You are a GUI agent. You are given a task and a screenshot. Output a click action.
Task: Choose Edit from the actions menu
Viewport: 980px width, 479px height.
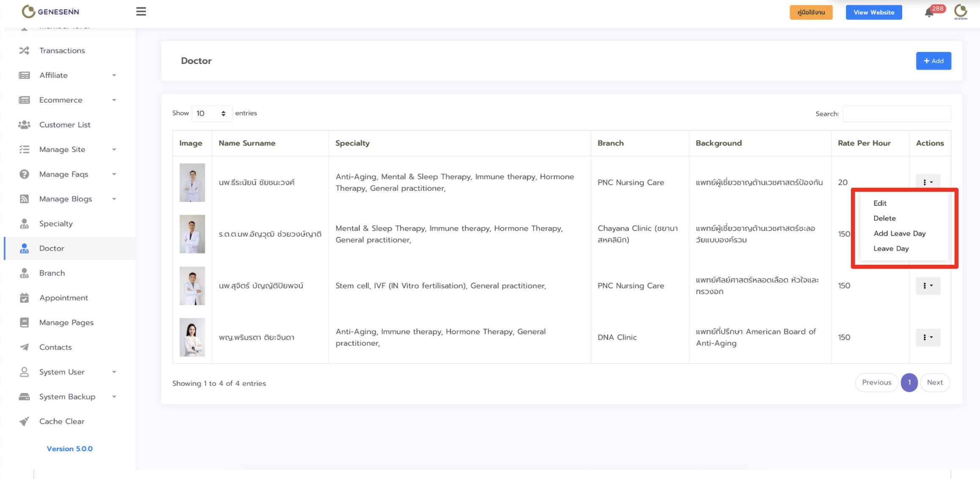[880, 203]
